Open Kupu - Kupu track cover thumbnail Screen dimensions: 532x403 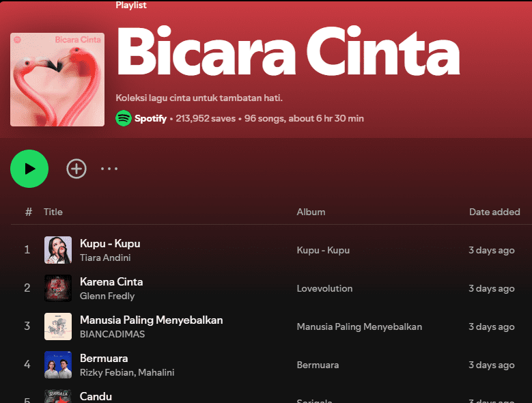(58, 250)
